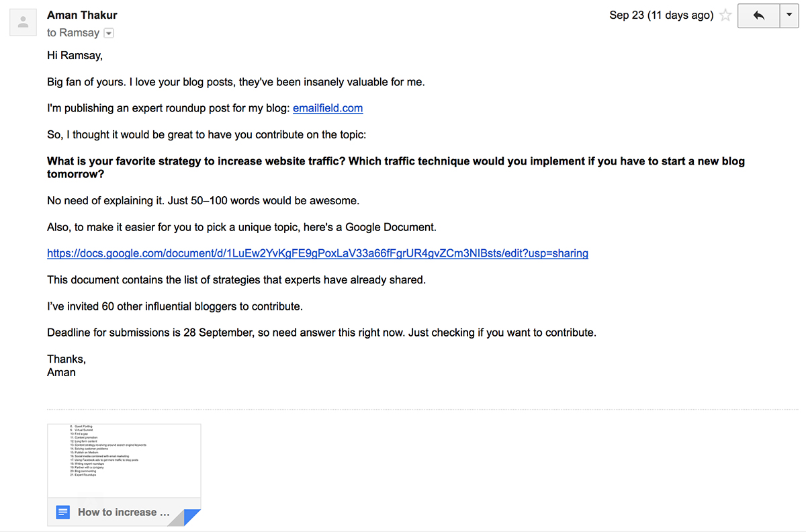Click the 'No need of explaining it' line
The image size is (806, 532).
pos(203,201)
